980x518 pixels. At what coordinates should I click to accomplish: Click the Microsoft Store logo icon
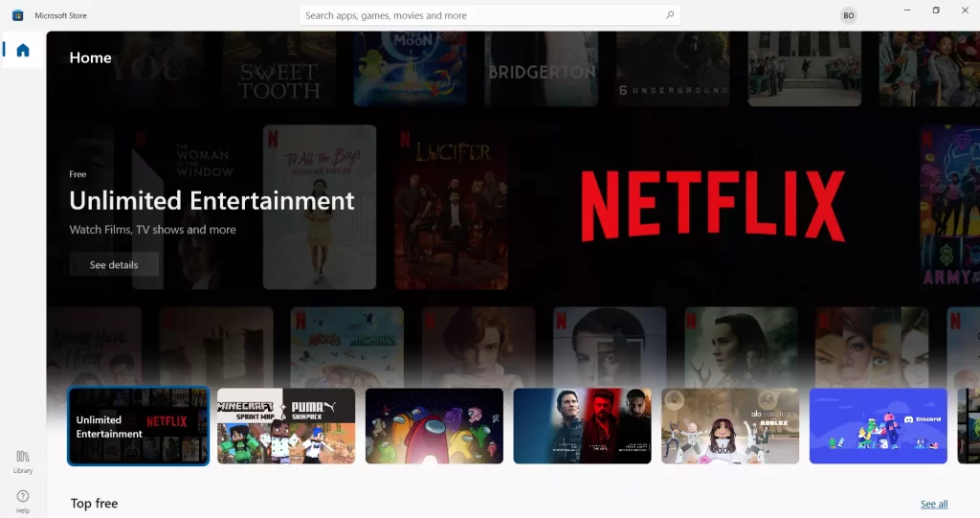point(17,15)
